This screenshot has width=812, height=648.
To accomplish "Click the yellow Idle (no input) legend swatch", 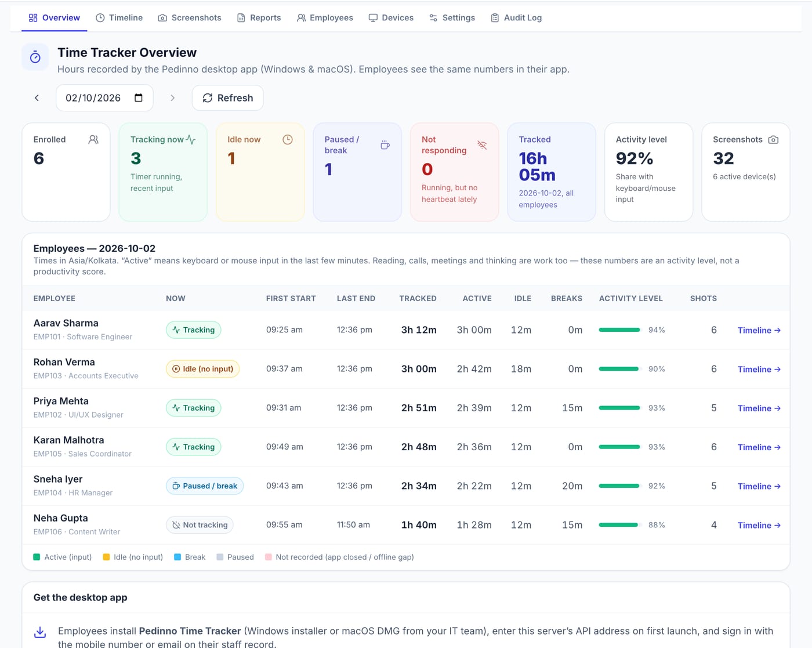I will [x=106, y=557].
